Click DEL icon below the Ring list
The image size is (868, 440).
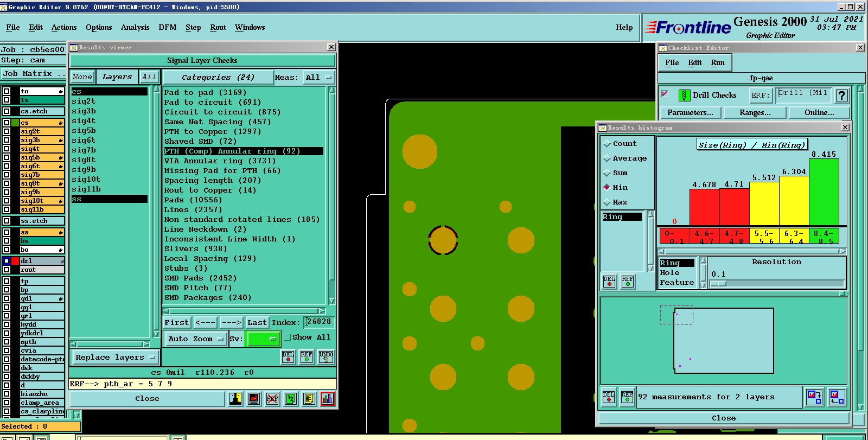[609, 282]
